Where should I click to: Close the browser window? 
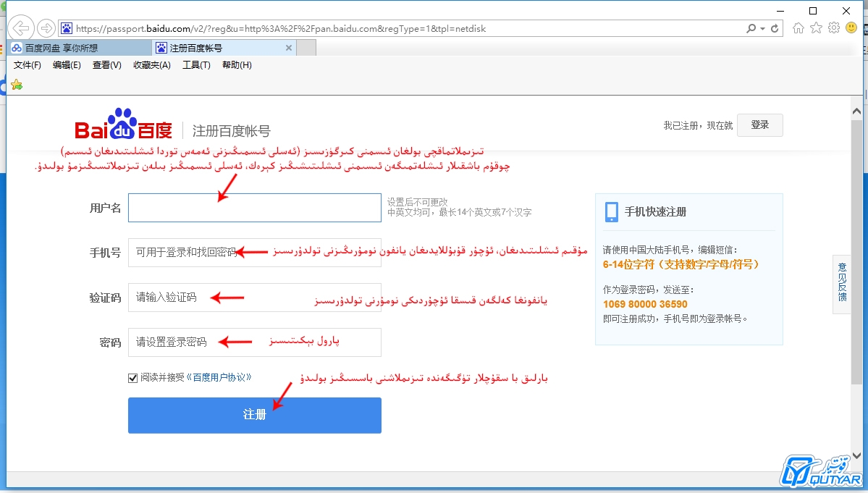pyautogui.click(x=846, y=11)
